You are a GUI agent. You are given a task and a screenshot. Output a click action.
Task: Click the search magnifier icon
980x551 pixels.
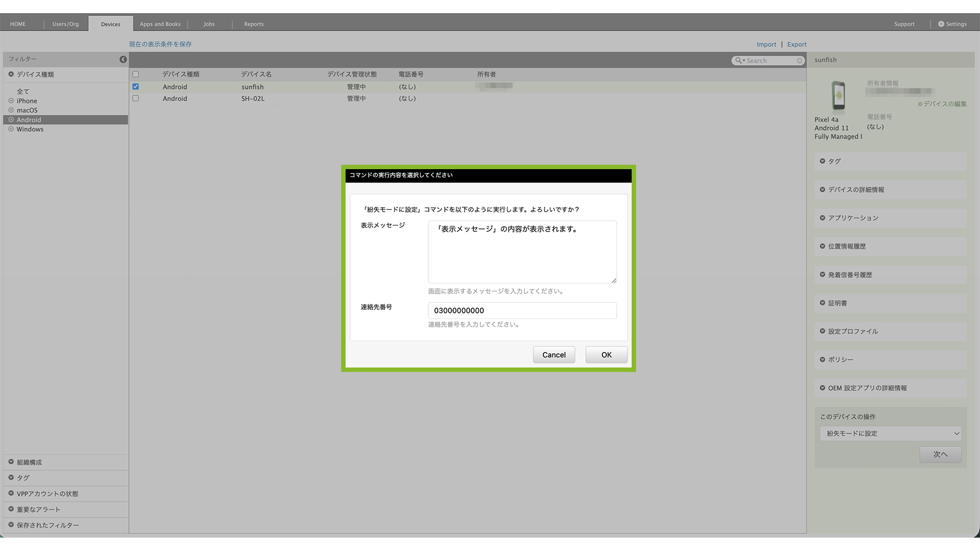point(738,61)
